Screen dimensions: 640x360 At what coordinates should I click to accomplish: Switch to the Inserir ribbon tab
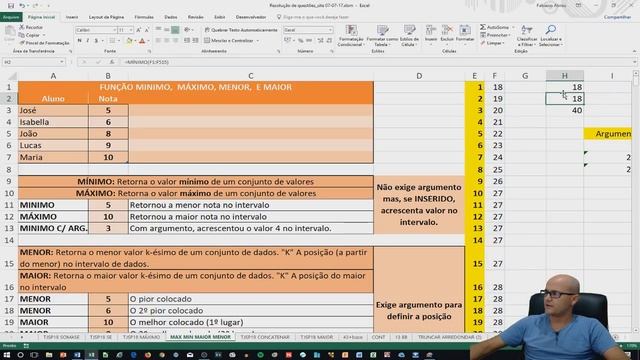[x=72, y=17]
